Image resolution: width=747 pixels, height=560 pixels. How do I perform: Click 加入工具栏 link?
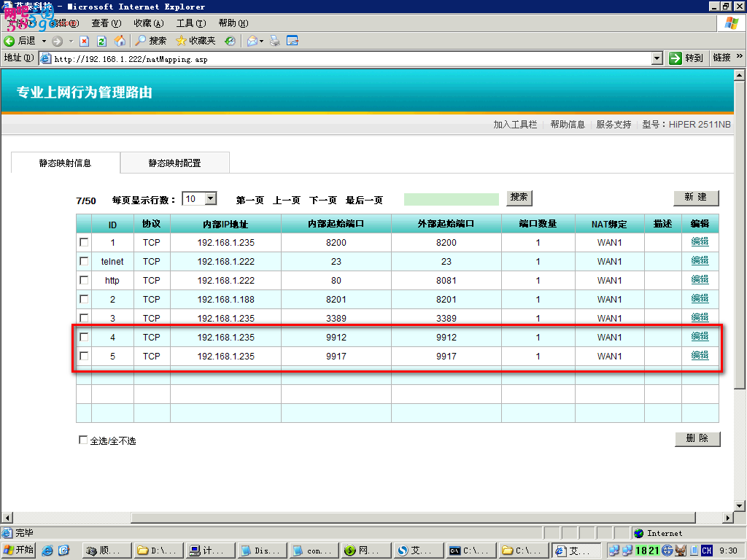[515, 124]
